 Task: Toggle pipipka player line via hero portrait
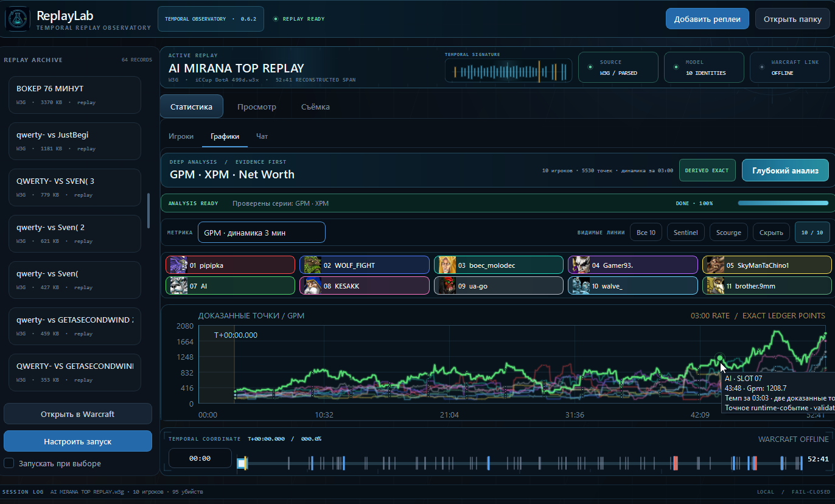click(x=178, y=265)
